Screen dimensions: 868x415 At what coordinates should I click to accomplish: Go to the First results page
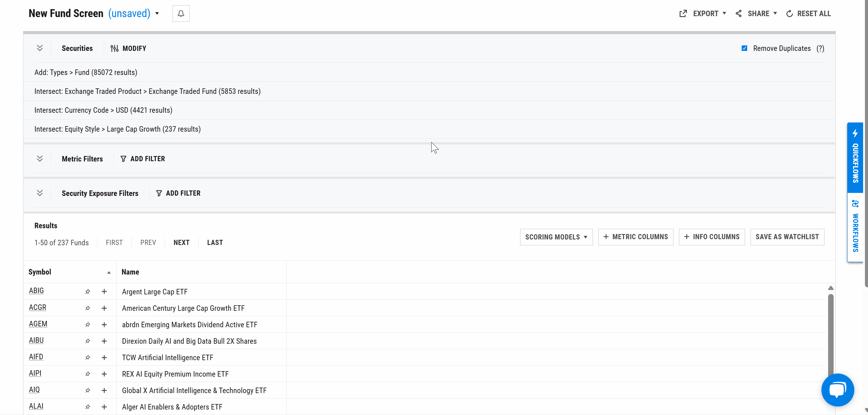[114, 243]
